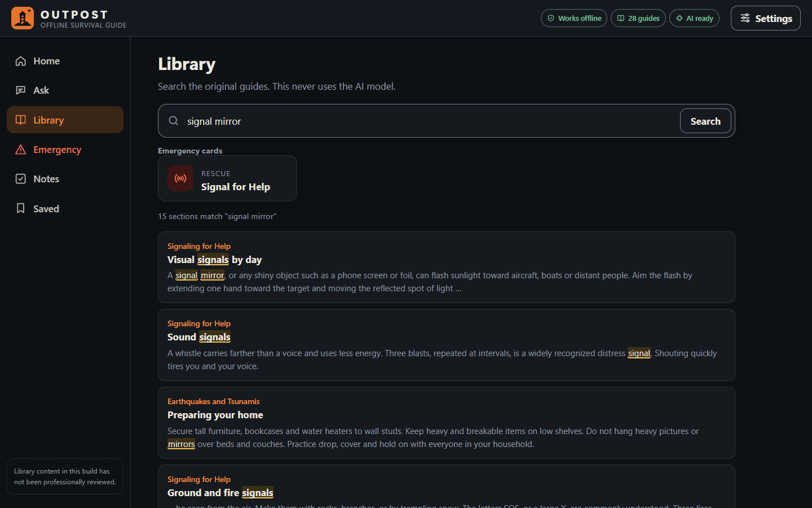Click the AI ready badge

click(x=694, y=18)
